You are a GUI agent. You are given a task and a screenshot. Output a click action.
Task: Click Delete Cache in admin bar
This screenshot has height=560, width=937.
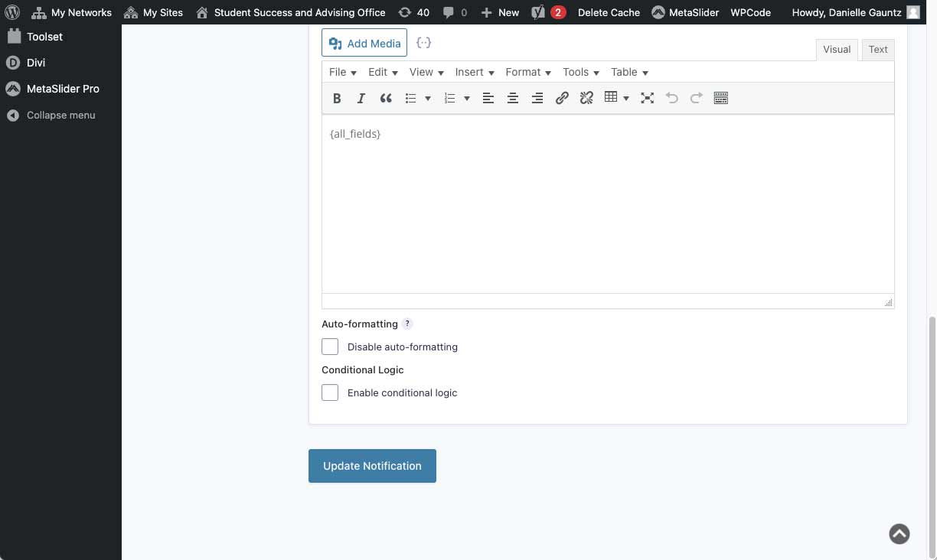click(x=609, y=12)
